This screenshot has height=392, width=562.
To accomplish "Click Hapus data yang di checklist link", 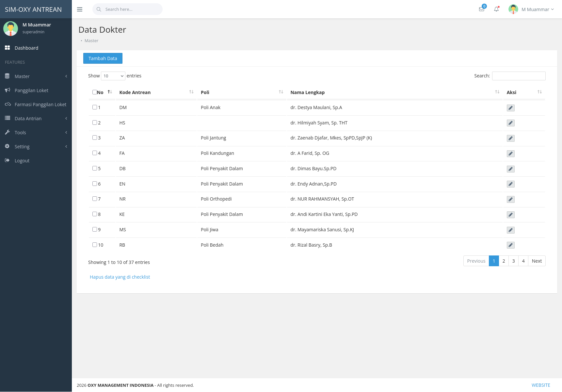I will [120, 277].
